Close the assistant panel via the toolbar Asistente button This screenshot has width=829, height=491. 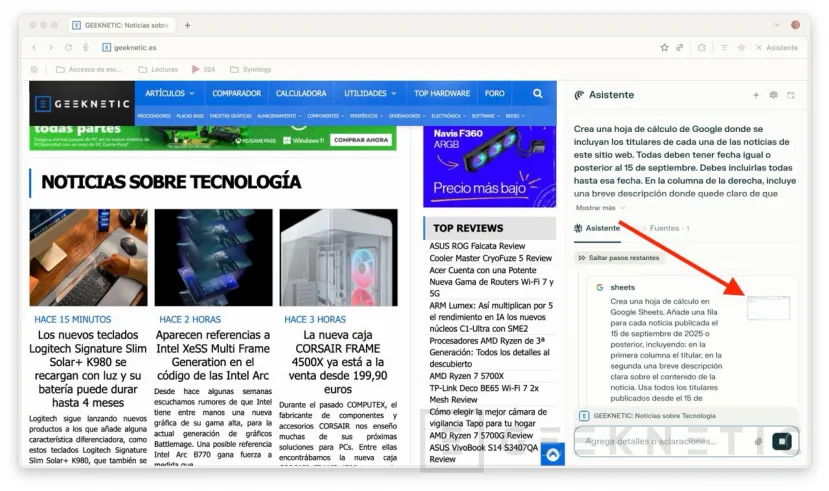coord(777,48)
